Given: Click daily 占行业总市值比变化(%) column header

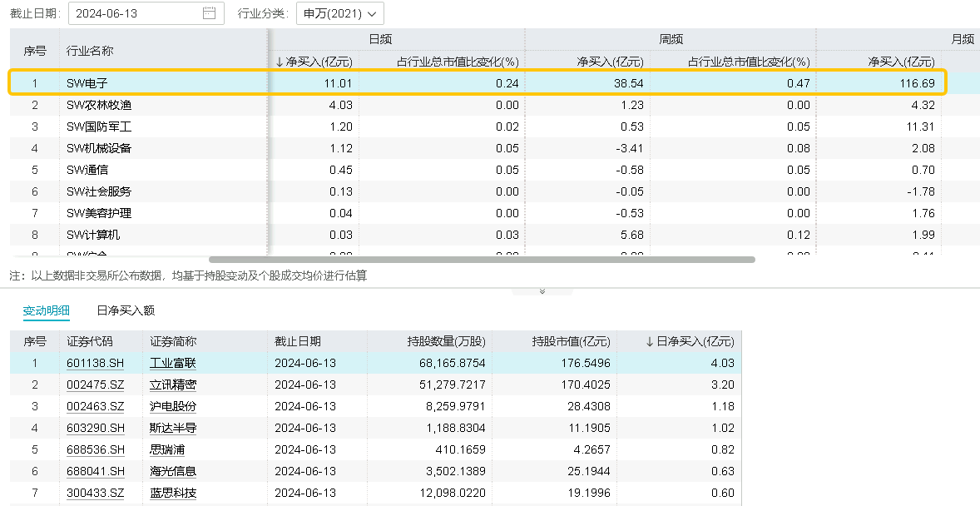Looking at the screenshot, I should 458,62.
